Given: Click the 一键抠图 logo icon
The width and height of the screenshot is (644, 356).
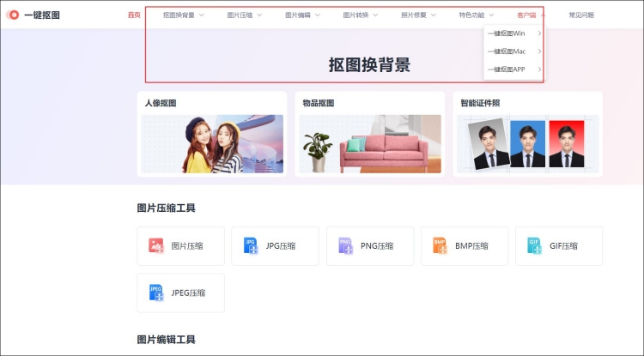Looking at the screenshot, I should pyautogui.click(x=12, y=15).
